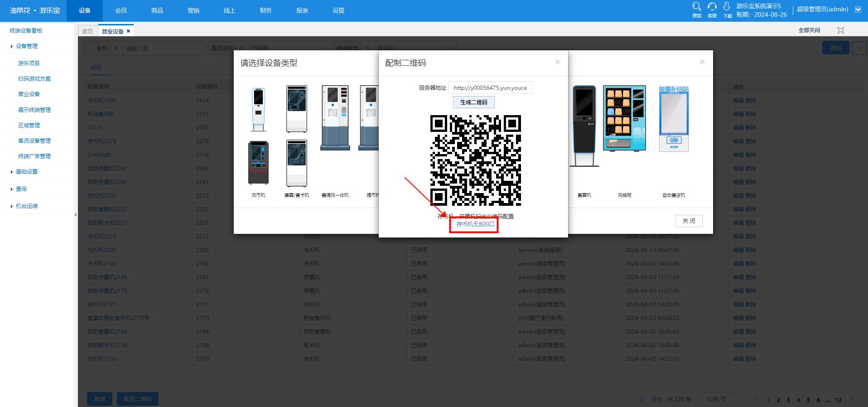
Task: Choose the 售提兑一体机 device image
Action: [x=335, y=118]
